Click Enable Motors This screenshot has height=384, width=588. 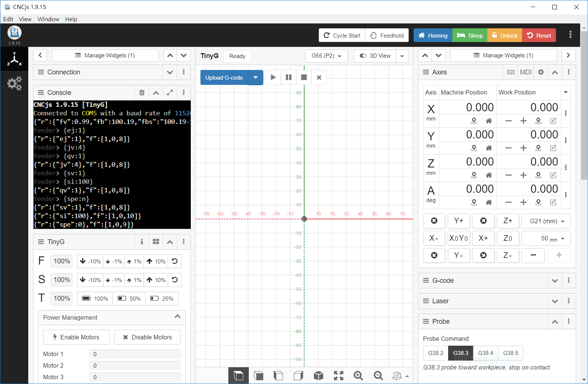[x=76, y=337]
